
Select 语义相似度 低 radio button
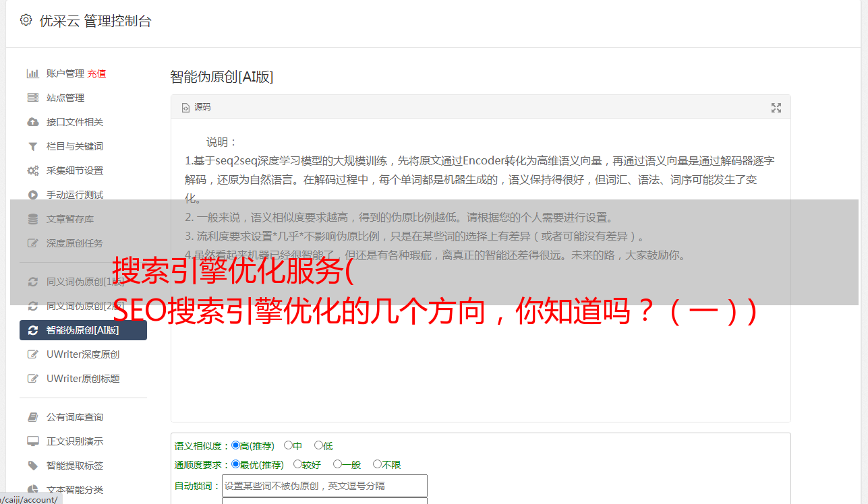pyautogui.click(x=318, y=445)
